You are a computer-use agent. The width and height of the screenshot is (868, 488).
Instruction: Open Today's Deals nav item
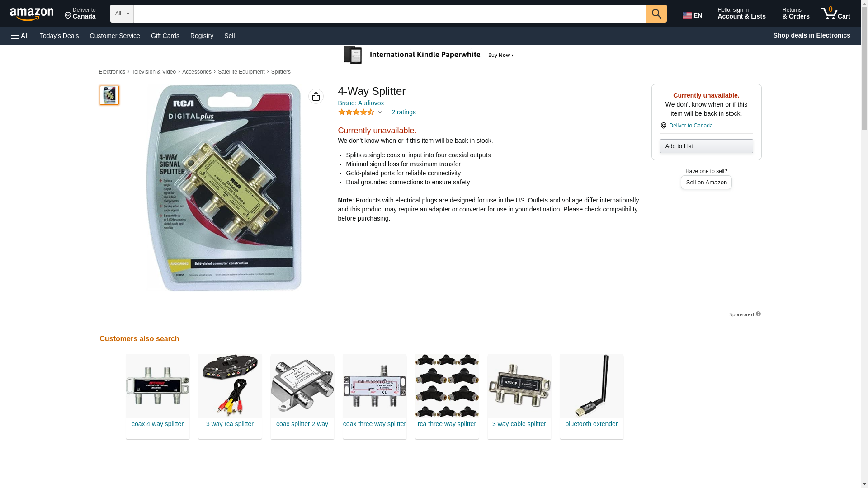tap(59, 36)
